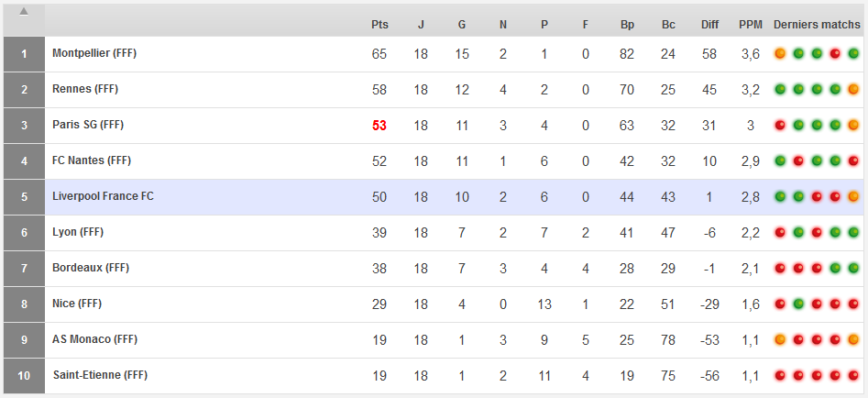The image size is (868, 398).
Task: Sort the table by the Pts column
Action: (379, 25)
